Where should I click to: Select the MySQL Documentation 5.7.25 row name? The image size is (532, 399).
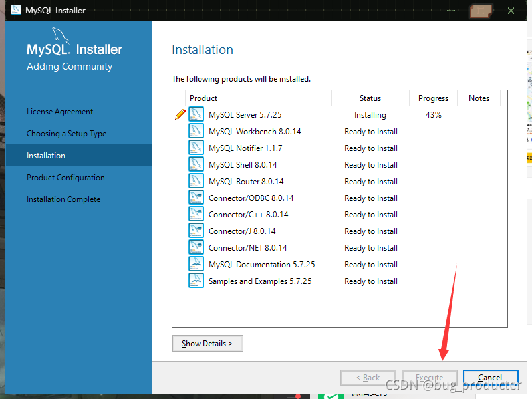click(x=261, y=265)
